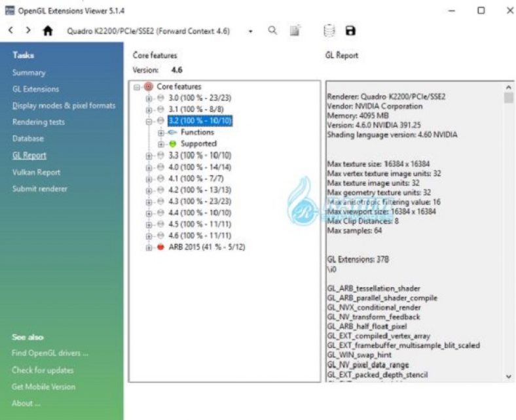The height and width of the screenshot is (420, 516).
Task: Click the green Supported status icon
Action: 172,144
